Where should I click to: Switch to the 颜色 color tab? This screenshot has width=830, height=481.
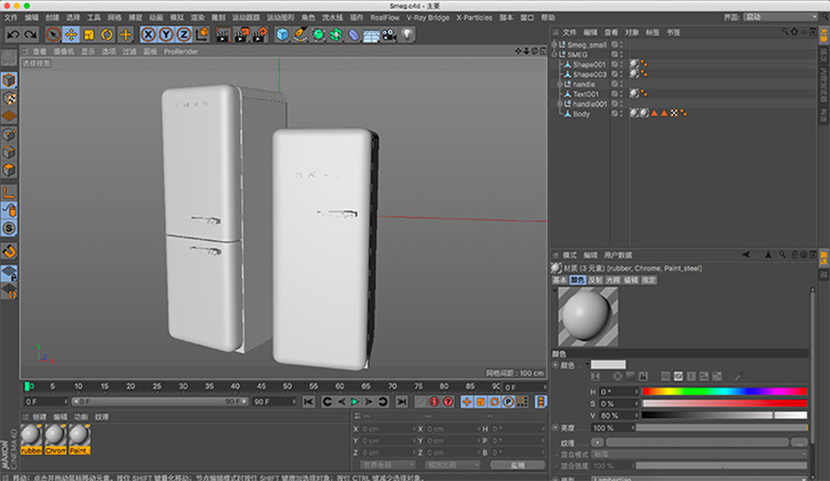click(578, 280)
